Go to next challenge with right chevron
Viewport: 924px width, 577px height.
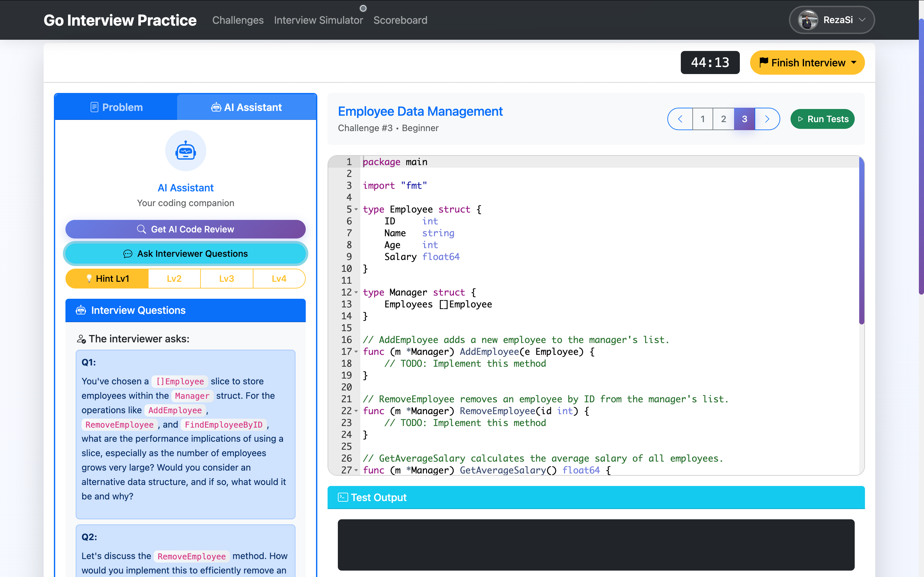[x=767, y=119]
